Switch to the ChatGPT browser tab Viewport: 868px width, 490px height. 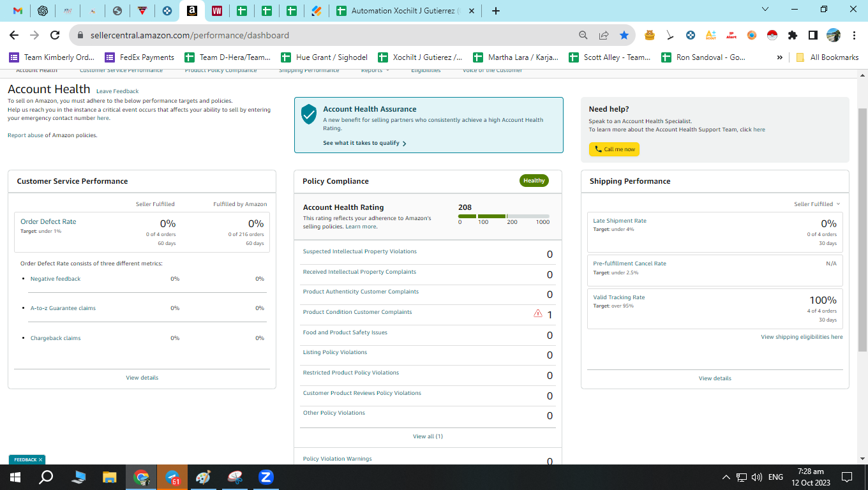[x=43, y=11]
